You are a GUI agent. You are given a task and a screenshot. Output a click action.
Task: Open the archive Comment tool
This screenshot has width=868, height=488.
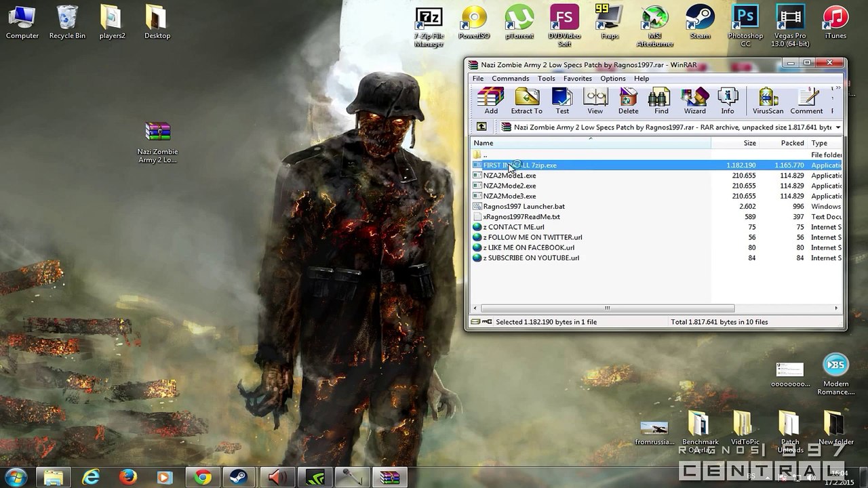point(806,101)
